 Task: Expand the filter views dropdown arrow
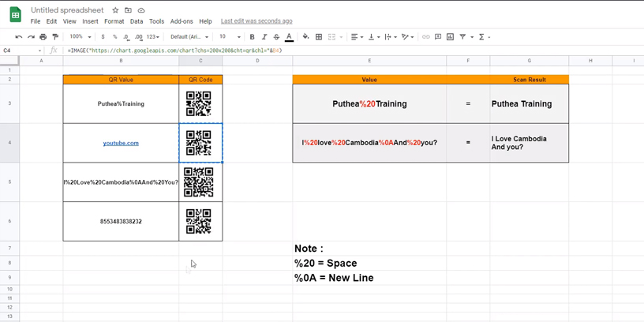tap(472, 37)
